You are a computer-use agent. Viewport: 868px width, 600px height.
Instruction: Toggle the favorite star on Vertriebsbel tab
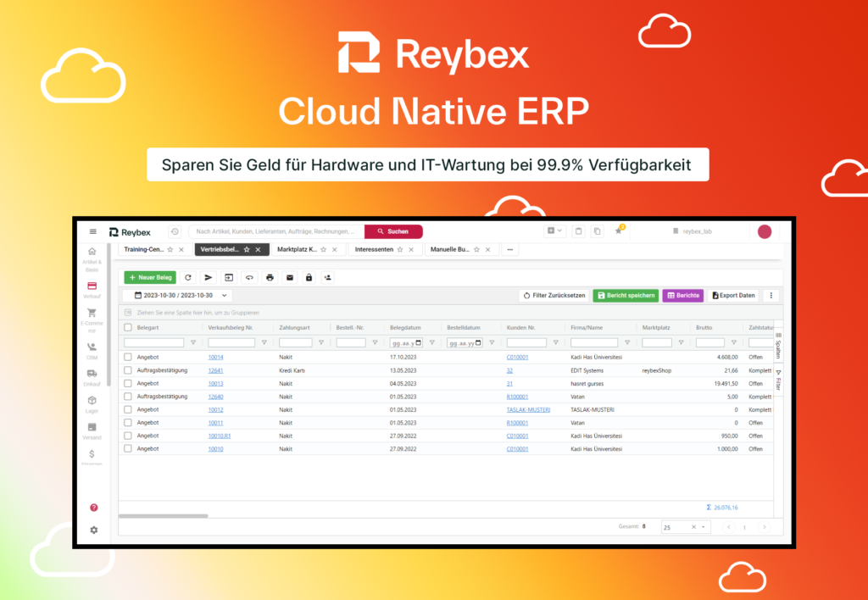pyautogui.click(x=247, y=249)
